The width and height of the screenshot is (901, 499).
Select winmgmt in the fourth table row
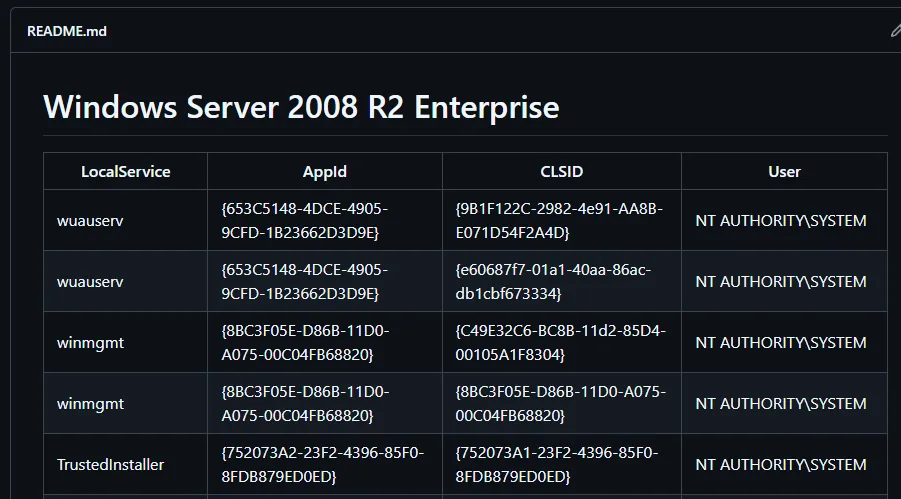[x=90, y=404]
